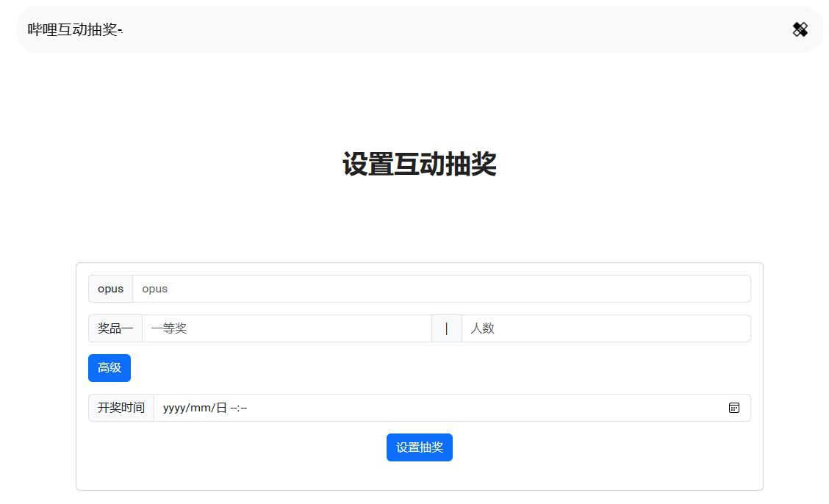The image size is (829, 504).
Task: Click the opus label addon
Action: 110,289
